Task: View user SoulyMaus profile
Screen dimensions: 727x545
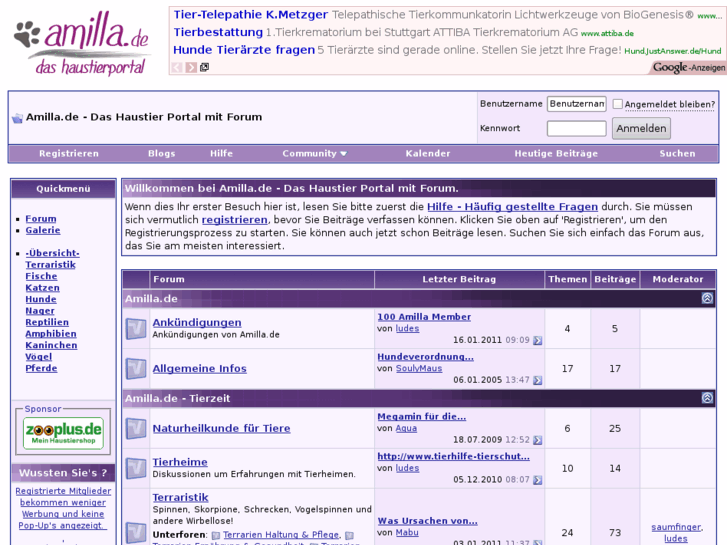Action: tap(419, 368)
